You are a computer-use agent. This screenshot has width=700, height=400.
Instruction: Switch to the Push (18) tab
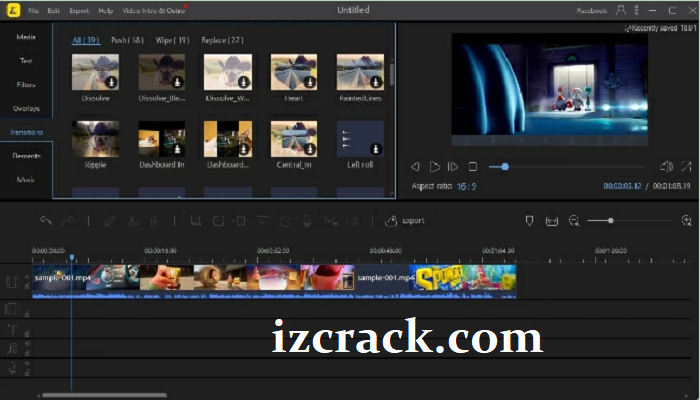127,40
